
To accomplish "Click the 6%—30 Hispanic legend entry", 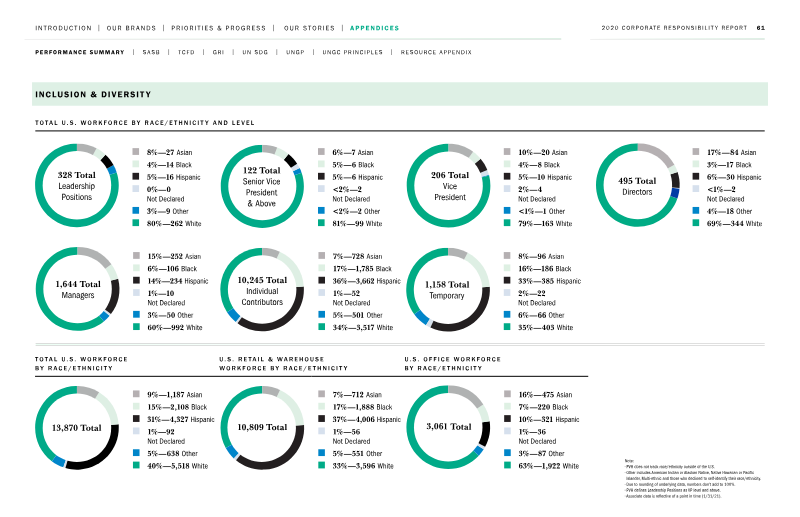I will (734, 177).
